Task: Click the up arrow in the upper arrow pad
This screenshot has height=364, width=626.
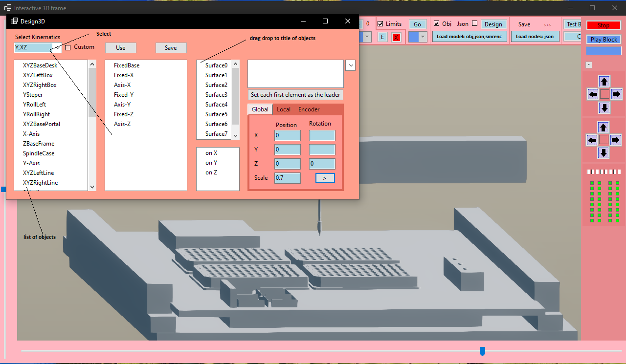Action: 604,82
